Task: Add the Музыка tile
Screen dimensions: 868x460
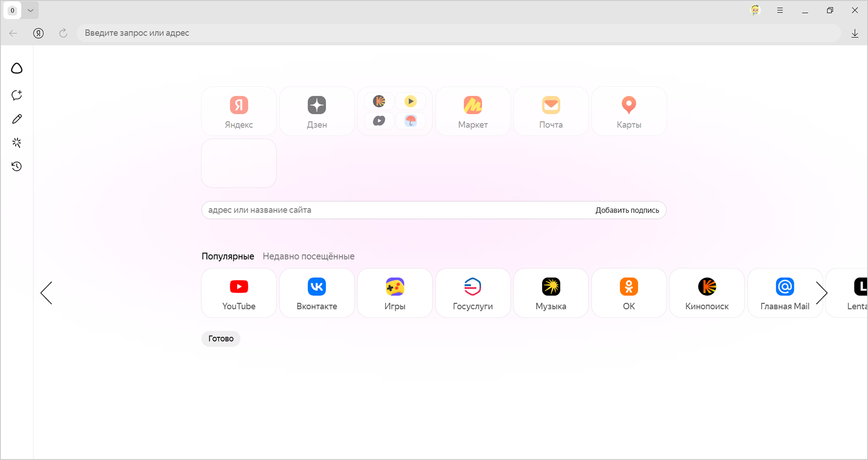Action: 551,293
